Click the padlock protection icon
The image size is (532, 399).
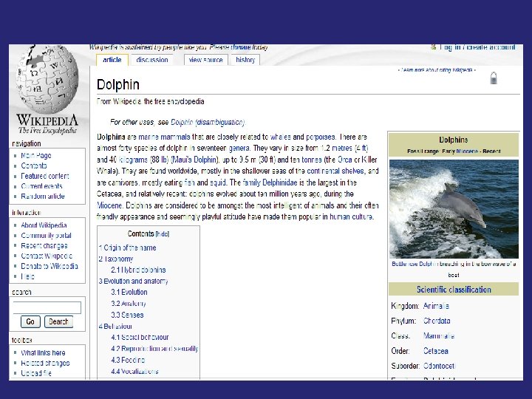pyautogui.click(x=494, y=78)
